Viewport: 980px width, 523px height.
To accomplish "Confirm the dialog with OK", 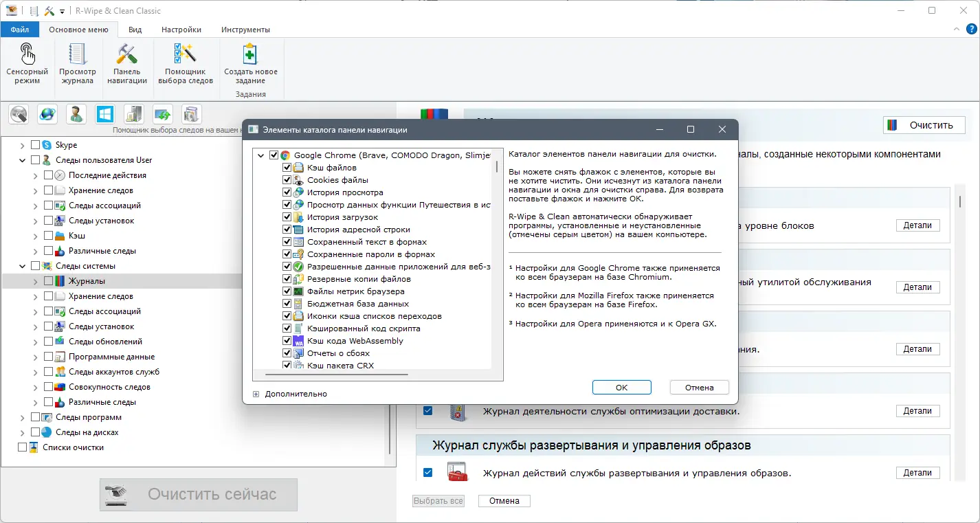I will pyautogui.click(x=621, y=387).
